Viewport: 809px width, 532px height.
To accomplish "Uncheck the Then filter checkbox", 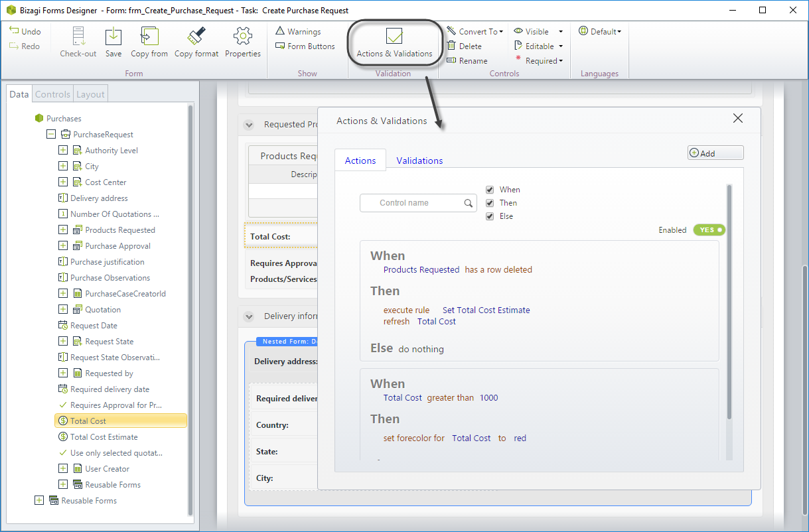I will [x=490, y=203].
